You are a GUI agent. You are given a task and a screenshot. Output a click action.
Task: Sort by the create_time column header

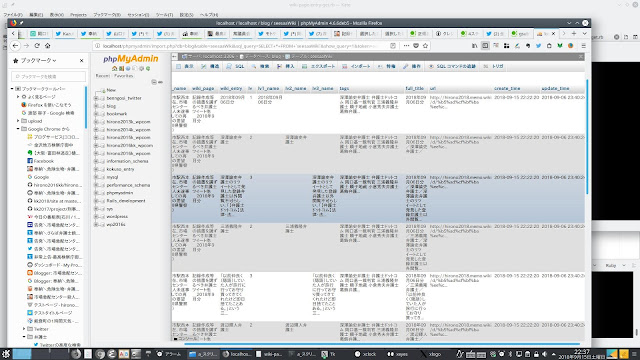click(507, 89)
